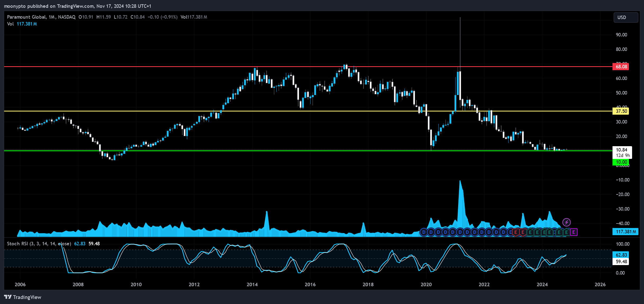Click the 0.00 label on Stoch RSI axis

click(620, 273)
